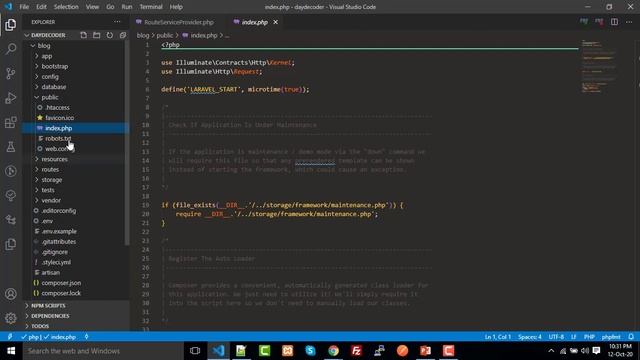Collapse all folders in Explorer
The image size is (640, 360).
pos(122,35)
